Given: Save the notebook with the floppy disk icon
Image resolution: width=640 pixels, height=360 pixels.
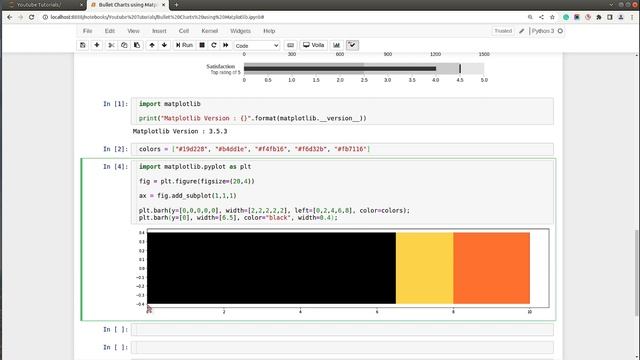Looking at the screenshot, I should point(83,45).
